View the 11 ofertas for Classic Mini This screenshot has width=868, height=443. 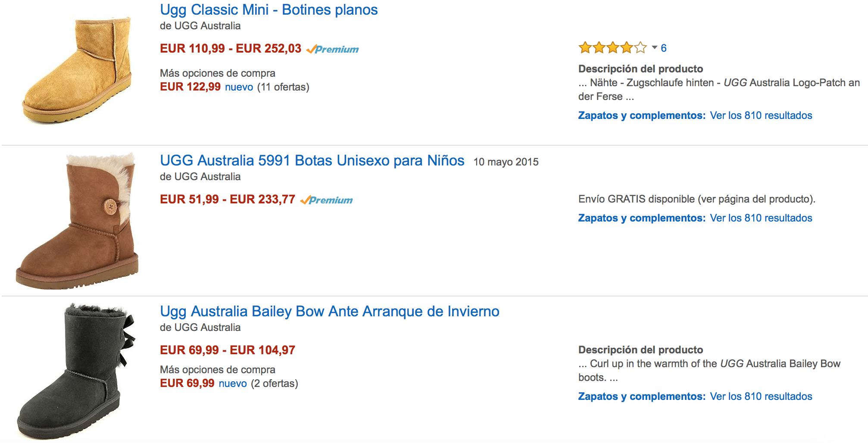pyautogui.click(x=282, y=87)
